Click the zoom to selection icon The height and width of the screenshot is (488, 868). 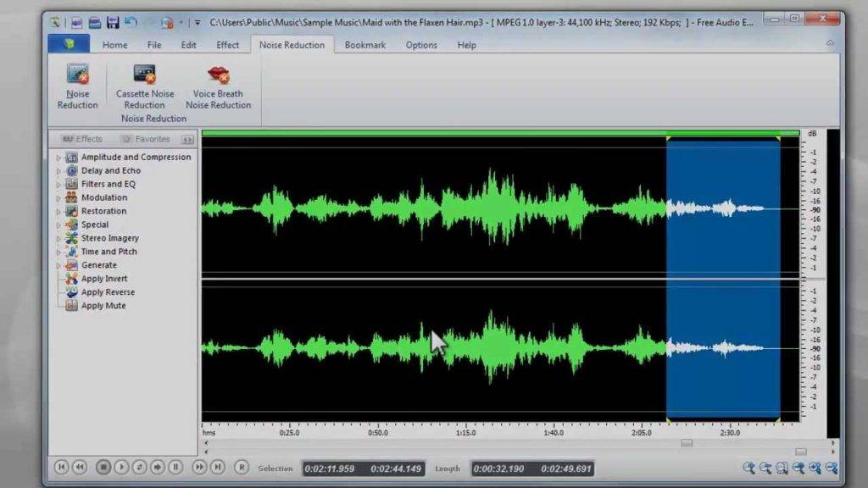coord(782,467)
